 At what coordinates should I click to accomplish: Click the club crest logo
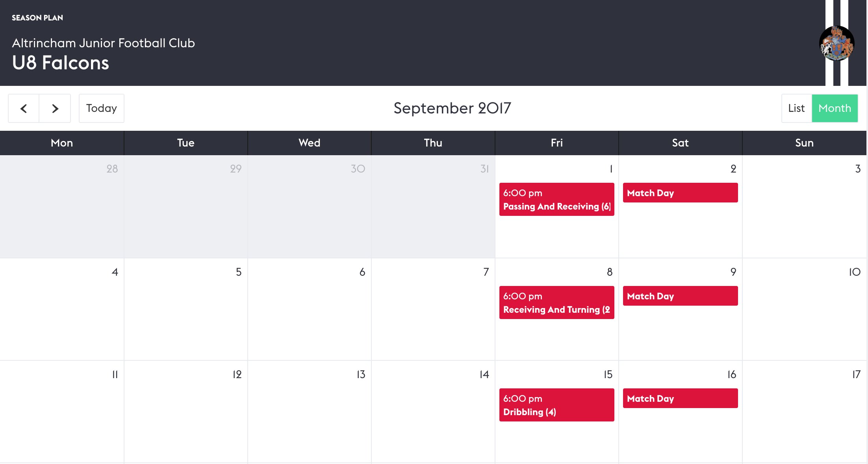[836, 43]
